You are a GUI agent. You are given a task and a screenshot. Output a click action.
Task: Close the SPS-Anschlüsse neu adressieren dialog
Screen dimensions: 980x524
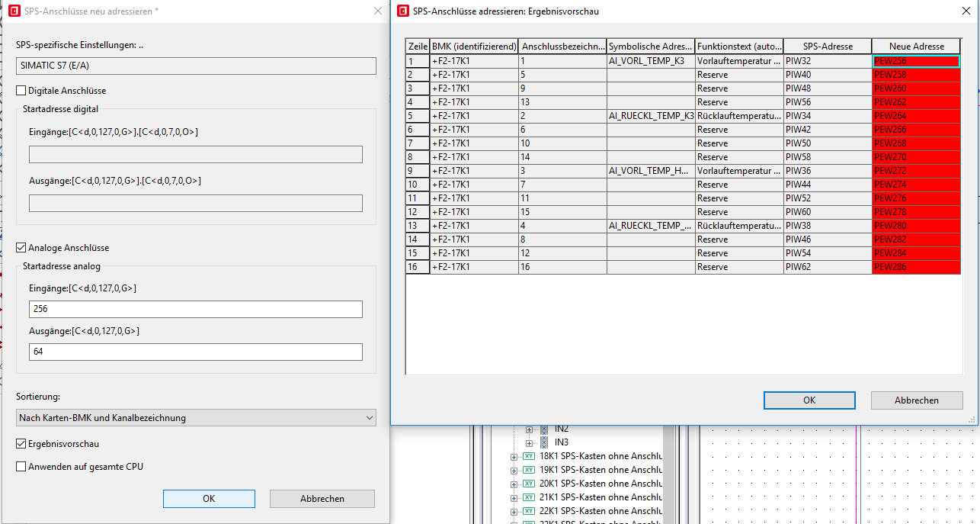tap(377, 11)
